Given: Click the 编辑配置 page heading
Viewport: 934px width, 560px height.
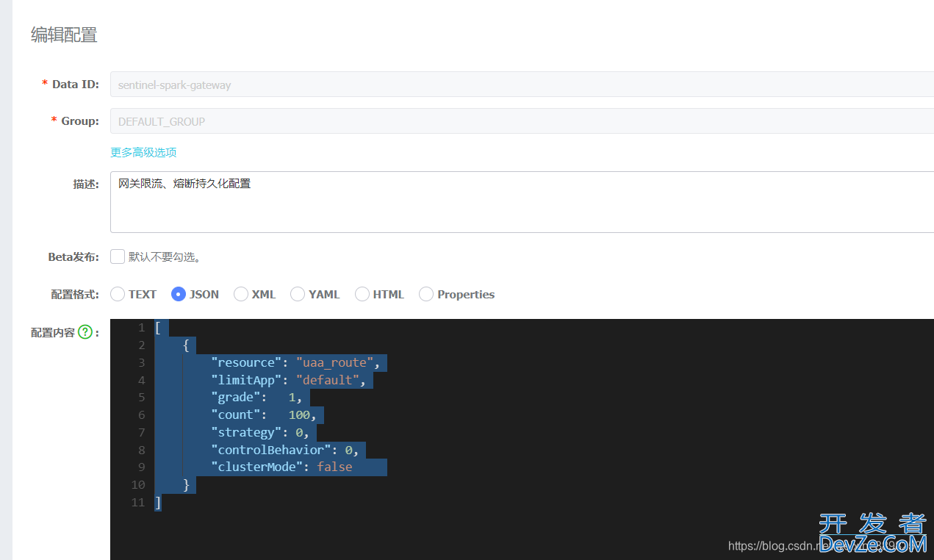Looking at the screenshot, I should pyautogui.click(x=64, y=35).
